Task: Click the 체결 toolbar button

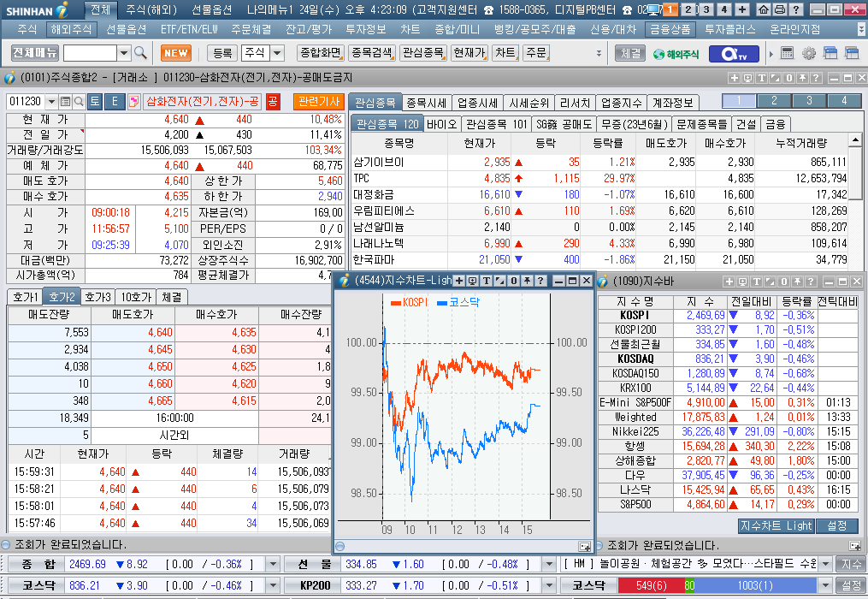Action: tap(630, 53)
